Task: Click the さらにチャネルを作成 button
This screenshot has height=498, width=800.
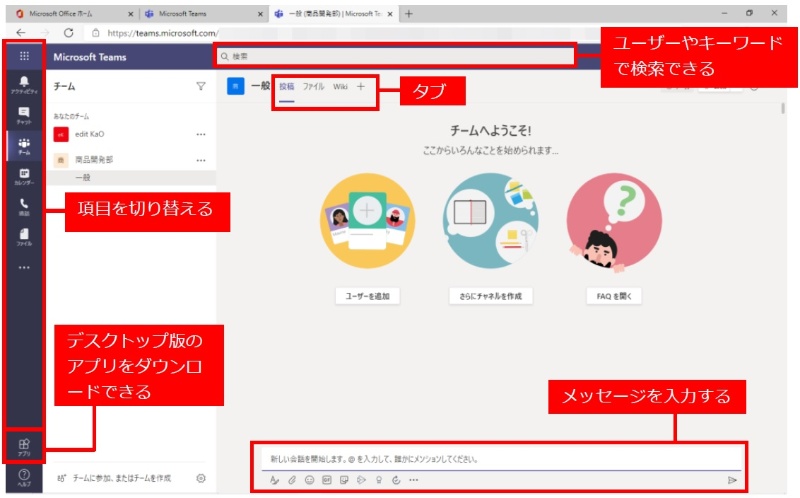Action: [x=491, y=296]
